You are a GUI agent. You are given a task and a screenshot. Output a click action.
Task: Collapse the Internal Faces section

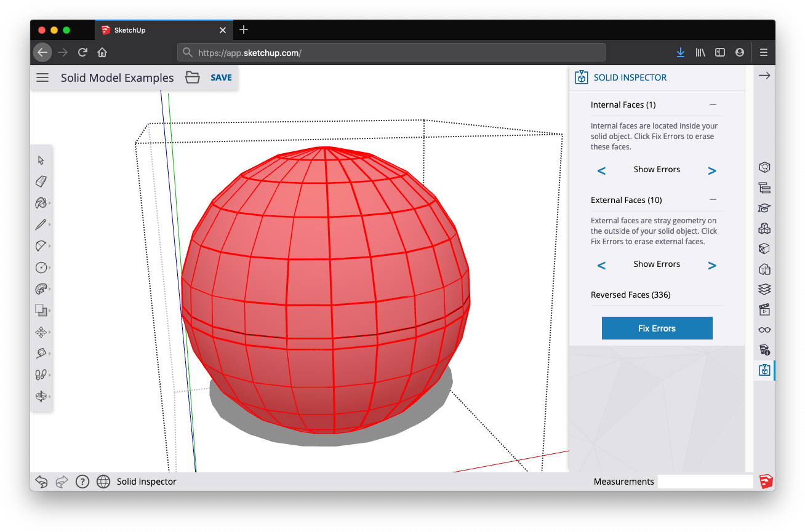pyautogui.click(x=713, y=105)
